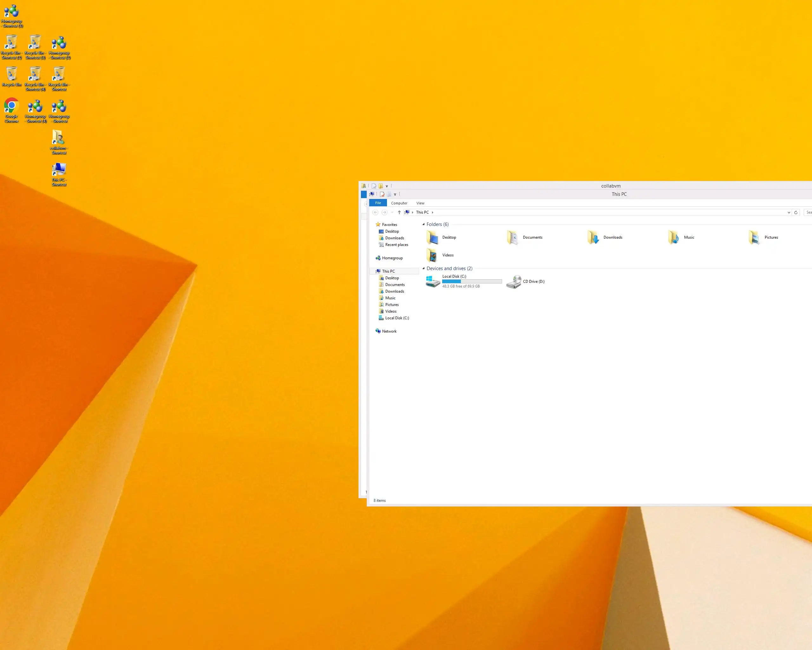
Task: Collapse the Folders (6) group
Action: tap(423, 224)
